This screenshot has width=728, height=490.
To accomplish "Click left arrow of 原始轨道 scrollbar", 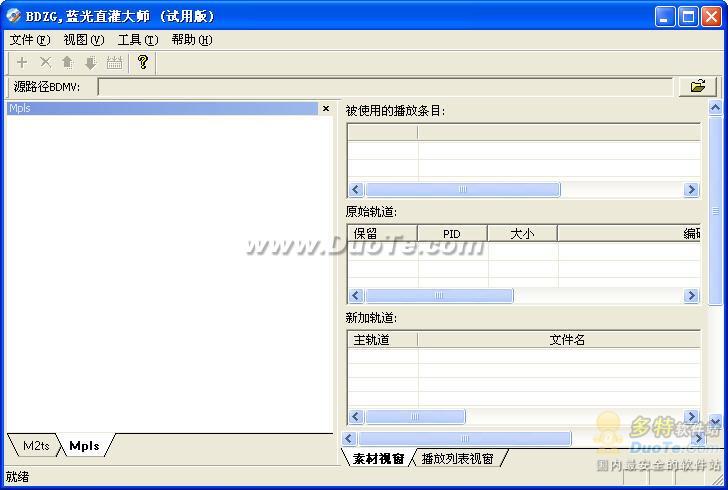I will tap(356, 295).
